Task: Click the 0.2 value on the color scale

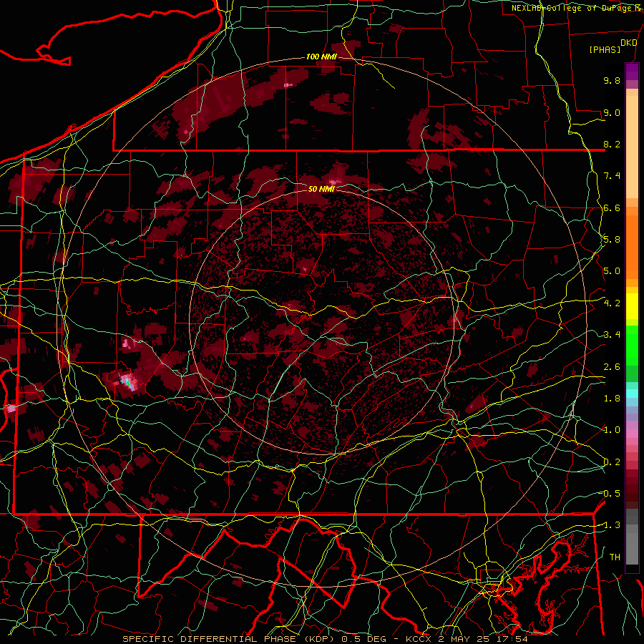Action: [x=612, y=462]
